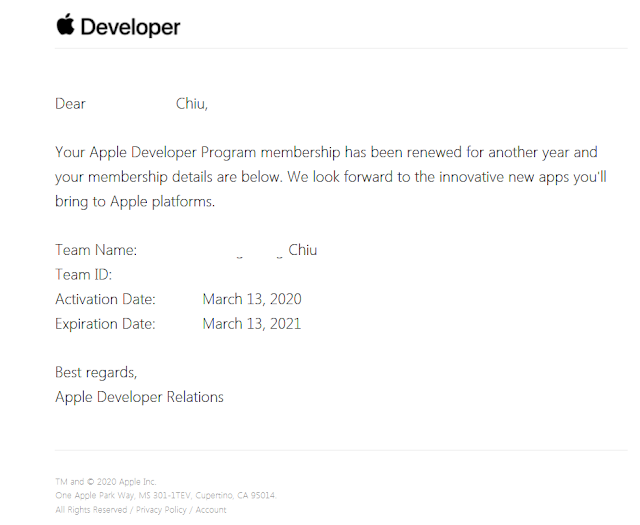
Task: Click Chiu in the Team Name row
Action: [x=302, y=250]
